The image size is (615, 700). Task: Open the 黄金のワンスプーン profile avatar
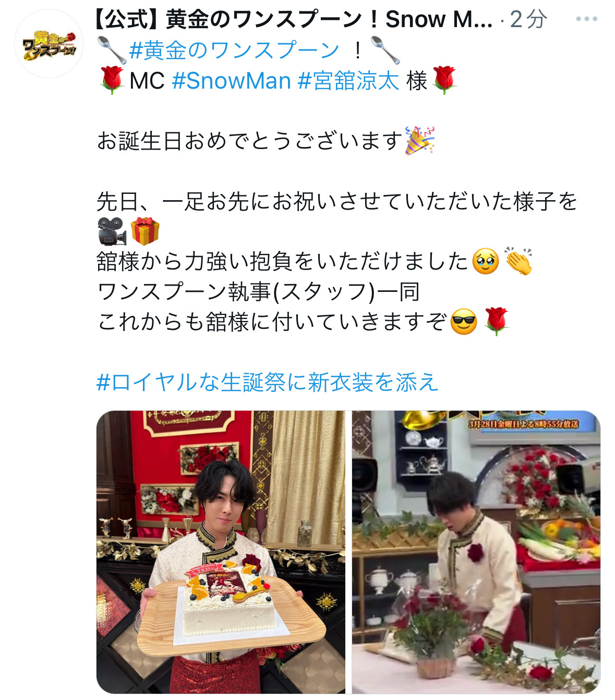(x=49, y=44)
